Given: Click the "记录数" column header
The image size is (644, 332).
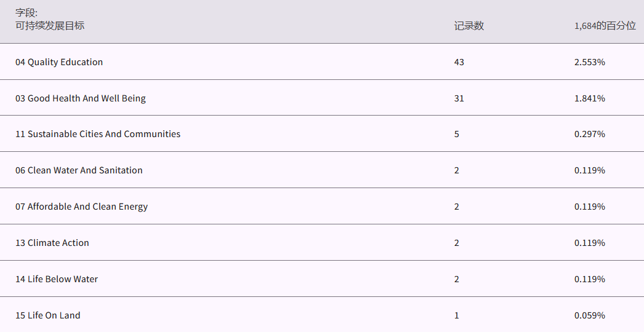Looking at the screenshot, I should (469, 26).
